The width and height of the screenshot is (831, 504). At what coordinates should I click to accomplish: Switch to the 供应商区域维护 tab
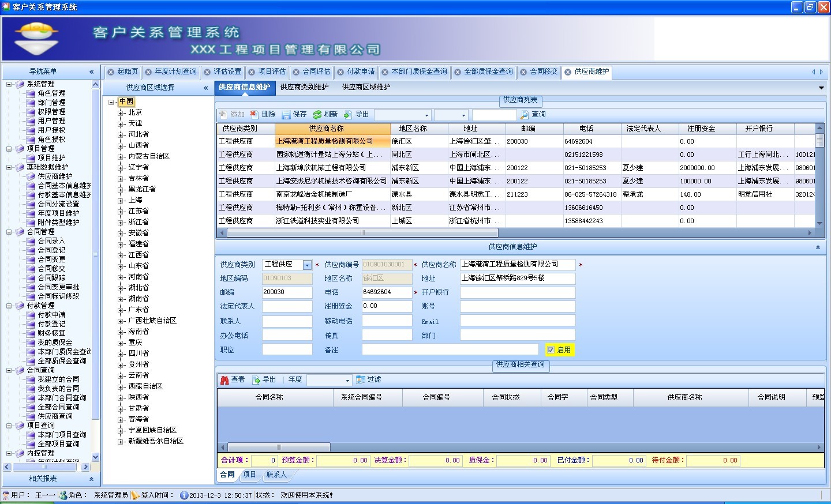point(366,87)
